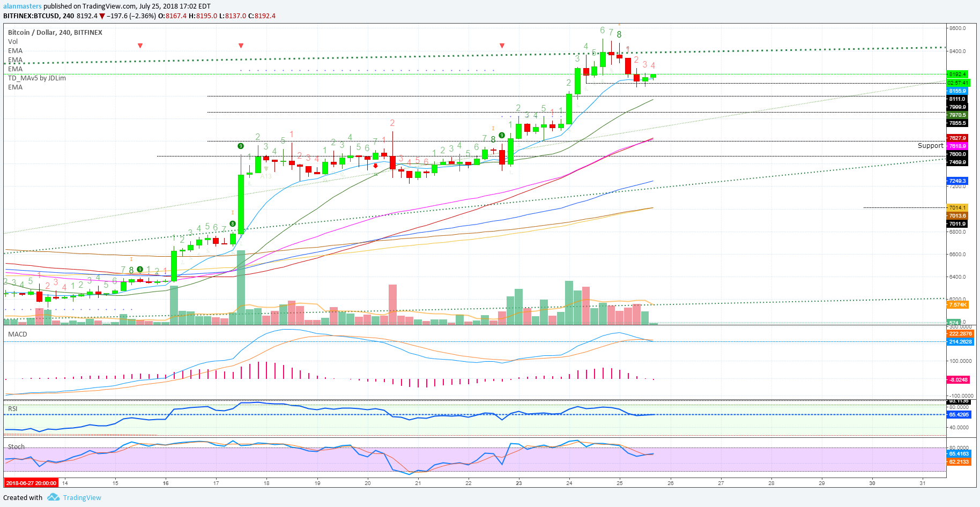
Task: Click the orange 222.2876 MACD value label
Action: 960,334
